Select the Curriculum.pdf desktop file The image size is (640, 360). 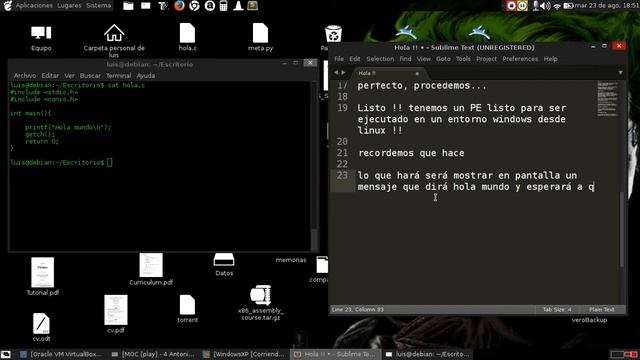coord(151,269)
